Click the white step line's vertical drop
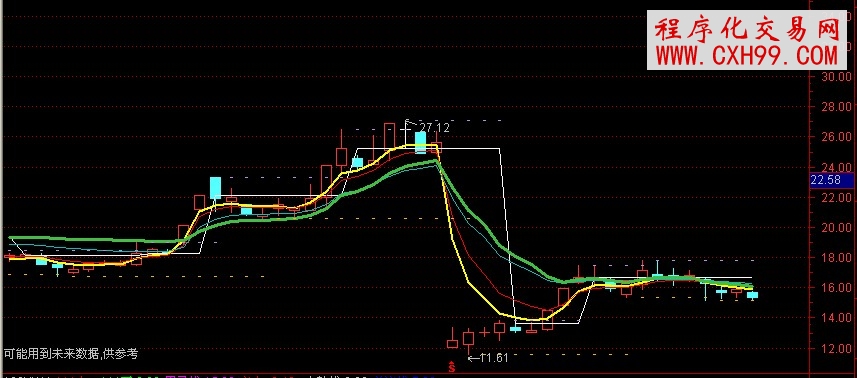This screenshot has width=857, height=378. [x=507, y=235]
